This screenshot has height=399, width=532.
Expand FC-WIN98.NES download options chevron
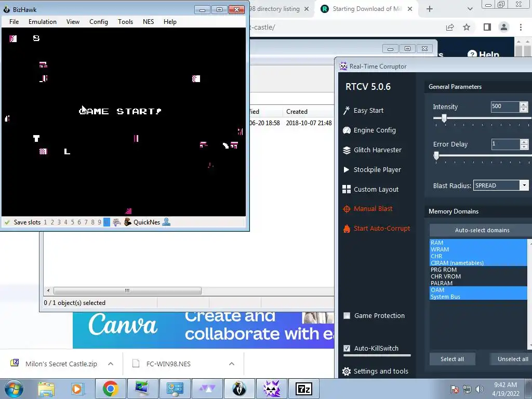(x=232, y=364)
